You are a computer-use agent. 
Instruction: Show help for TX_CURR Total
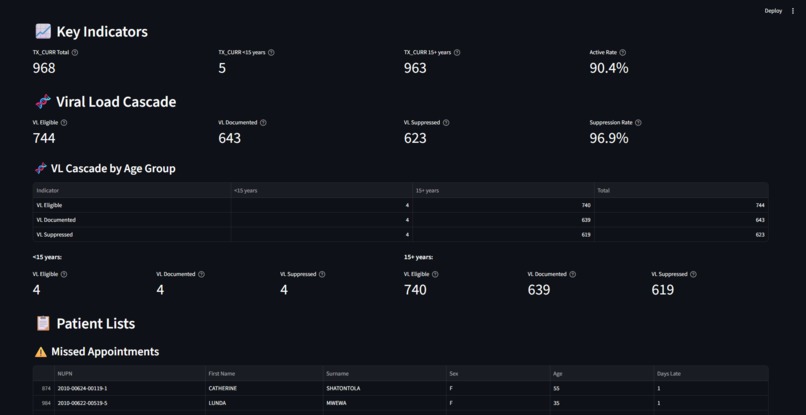75,52
